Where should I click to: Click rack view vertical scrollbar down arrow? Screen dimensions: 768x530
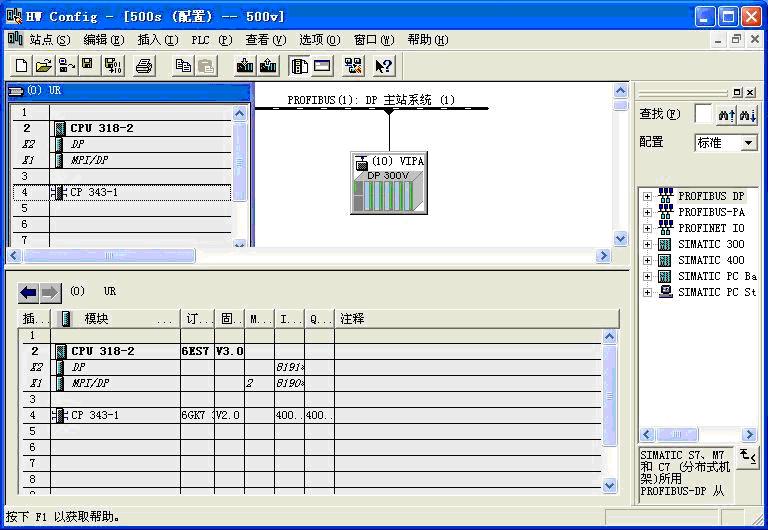pos(240,243)
